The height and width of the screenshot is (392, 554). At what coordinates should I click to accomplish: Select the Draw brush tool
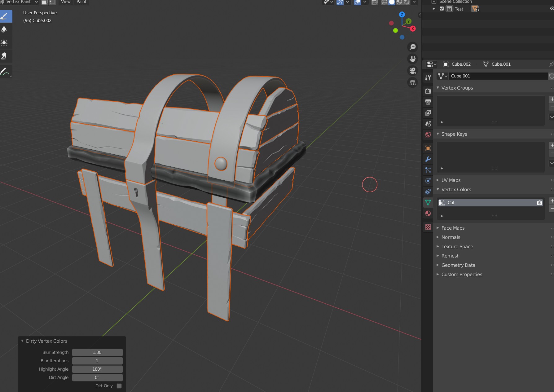pyautogui.click(x=6, y=16)
